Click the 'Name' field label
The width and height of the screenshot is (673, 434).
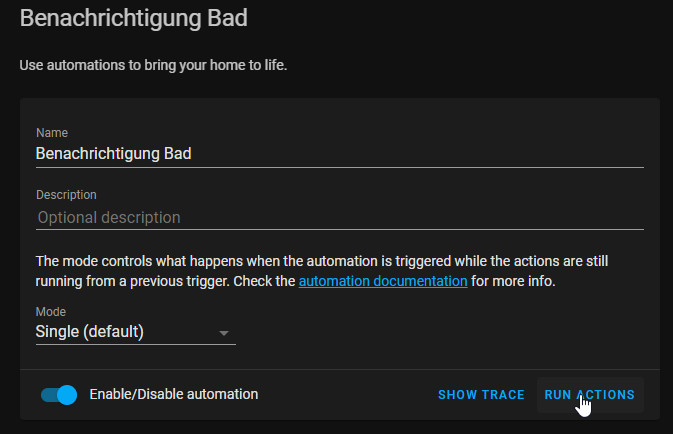point(49,133)
